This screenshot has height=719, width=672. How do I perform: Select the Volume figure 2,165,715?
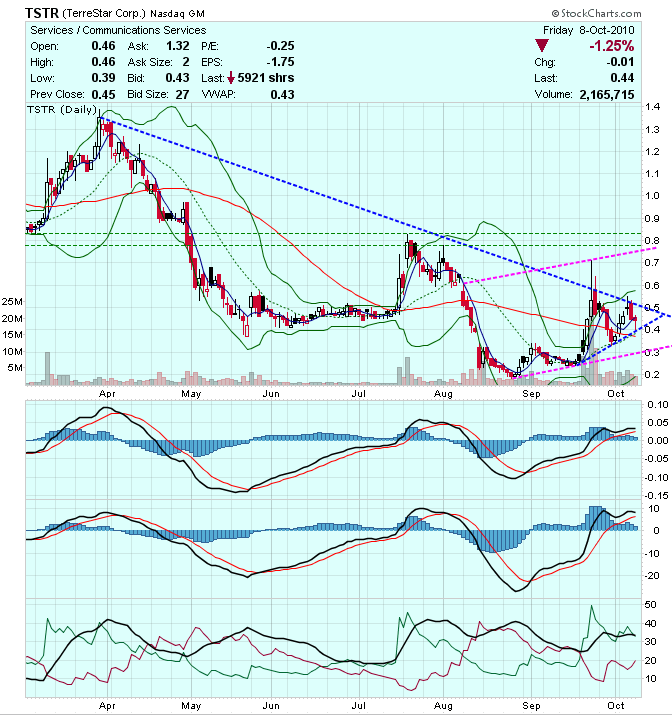607,94
